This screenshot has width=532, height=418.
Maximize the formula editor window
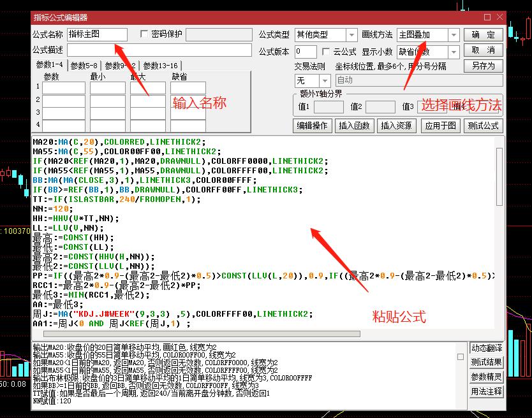click(487, 18)
